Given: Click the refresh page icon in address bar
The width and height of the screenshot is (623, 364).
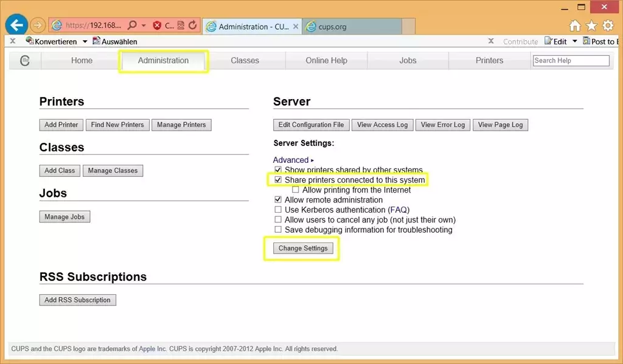Looking at the screenshot, I should pos(193,26).
